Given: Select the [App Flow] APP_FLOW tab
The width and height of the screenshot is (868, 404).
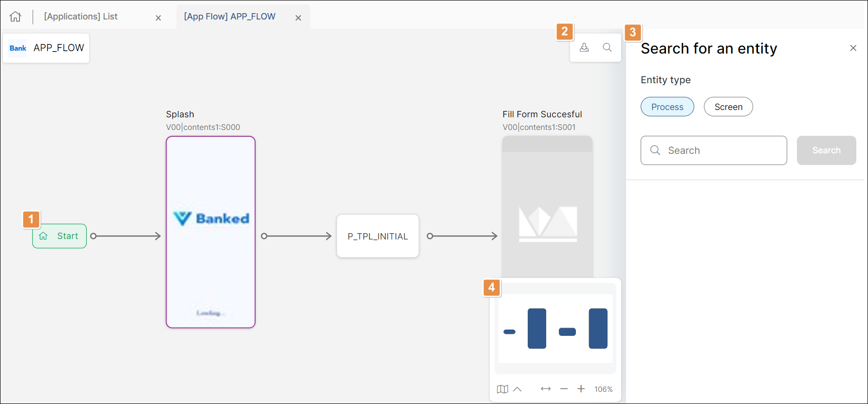Looking at the screenshot, I should [230, 17].
